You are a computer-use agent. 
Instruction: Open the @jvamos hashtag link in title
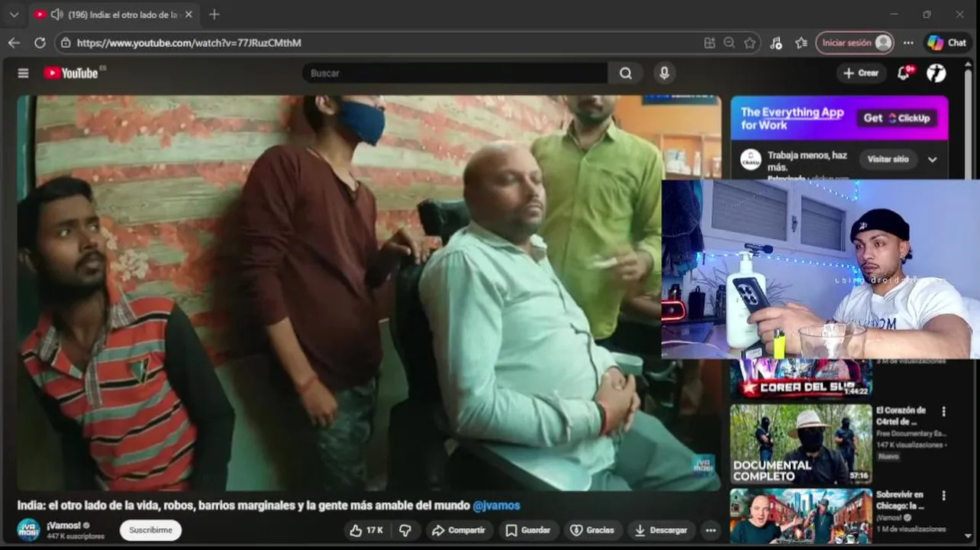tap(496, 506)
